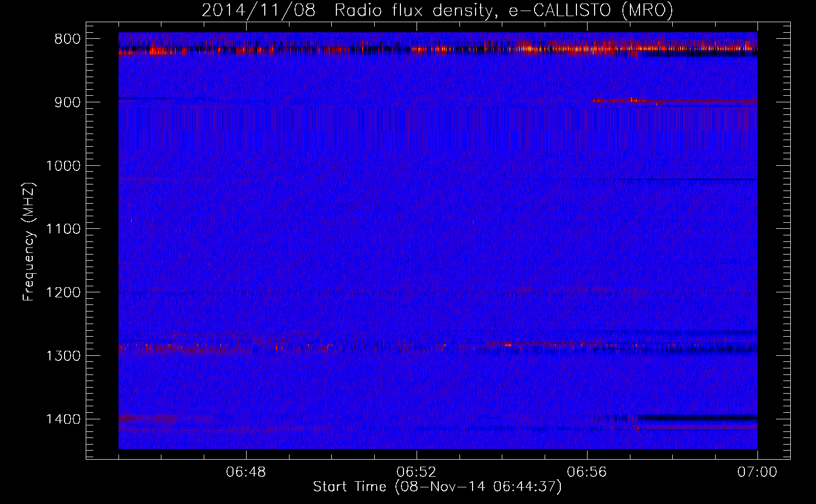
Task: Click the 'Frequency (MHZ)' axis label
Action: coord(29,242)
